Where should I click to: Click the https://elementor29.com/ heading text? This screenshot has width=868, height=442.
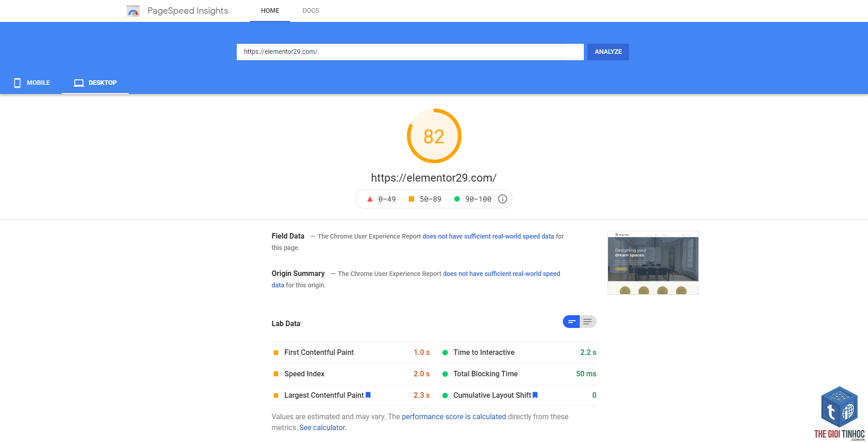coord(434,178)
